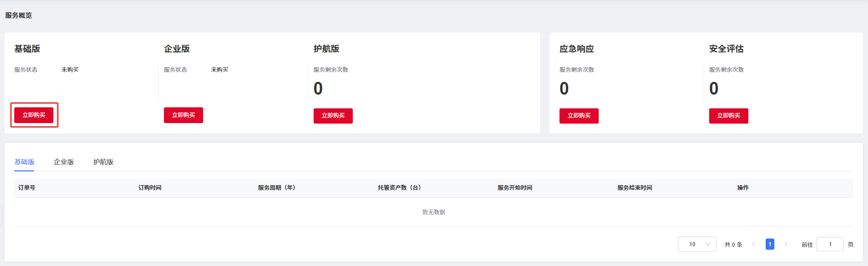Image resolution: width=868 pixels, height=266 pixels.
Task: Click 立即购买 under 应急响应
Action: 579,116
